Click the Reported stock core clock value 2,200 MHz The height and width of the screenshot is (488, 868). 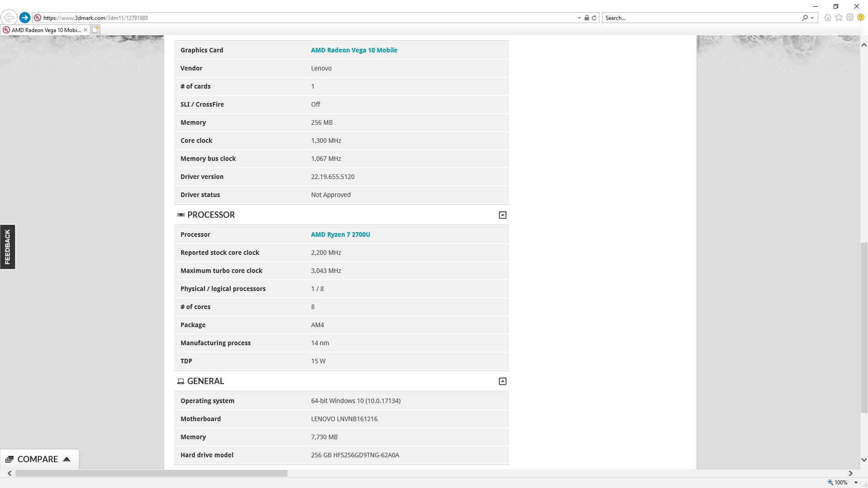tap(326, 253)
